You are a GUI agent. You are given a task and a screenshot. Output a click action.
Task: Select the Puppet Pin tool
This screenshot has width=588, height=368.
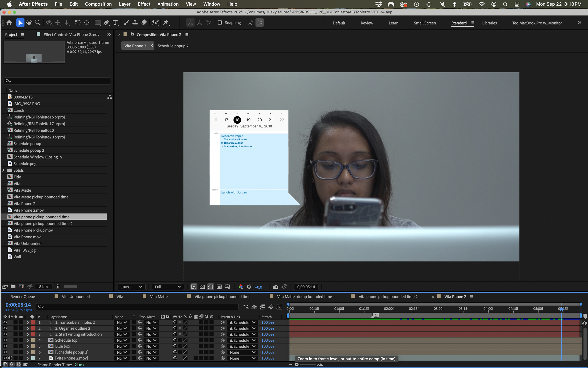(x=166, y=23)
